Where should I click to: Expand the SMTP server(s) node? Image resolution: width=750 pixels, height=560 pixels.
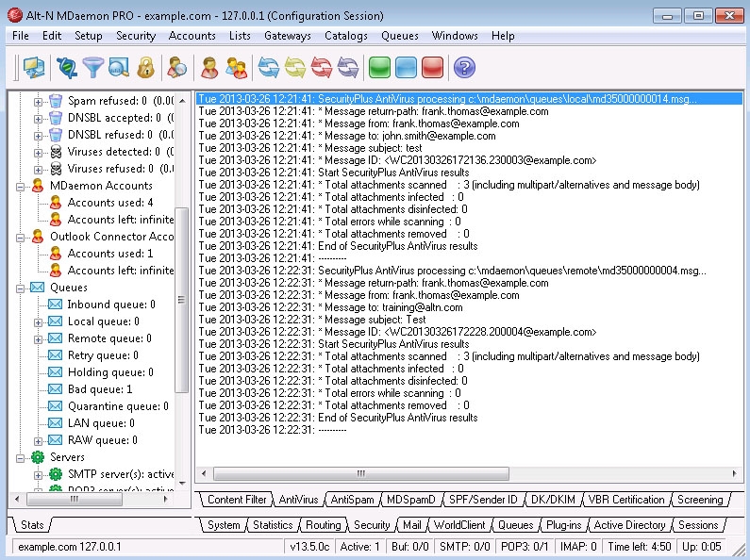38,475
